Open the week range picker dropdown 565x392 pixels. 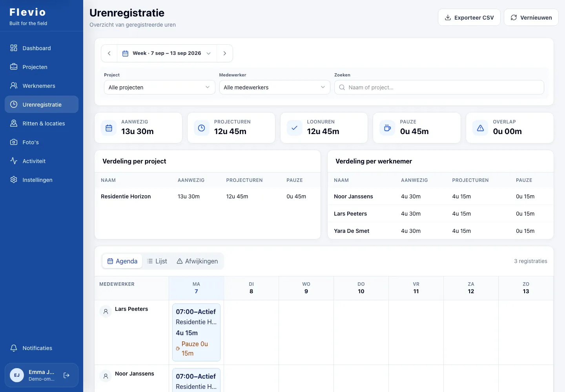coord(167,53)
